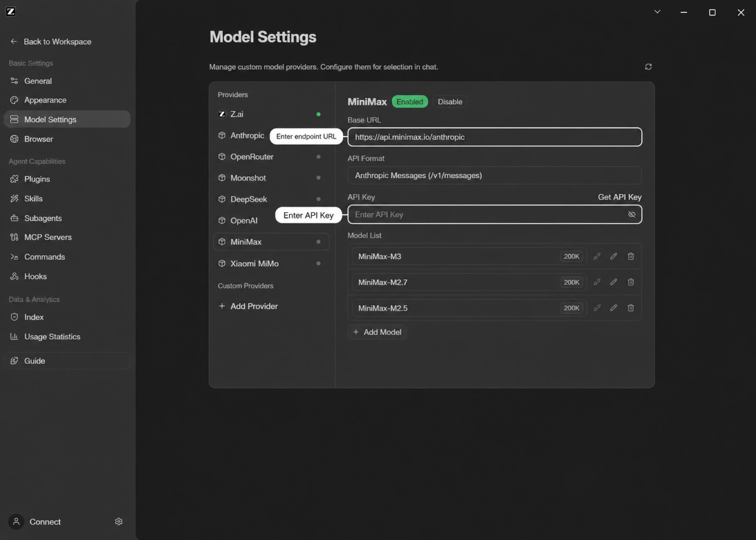Test connection for MiniMax-M2.5 model
Screen dimensions: 756x540
[597, 308]
